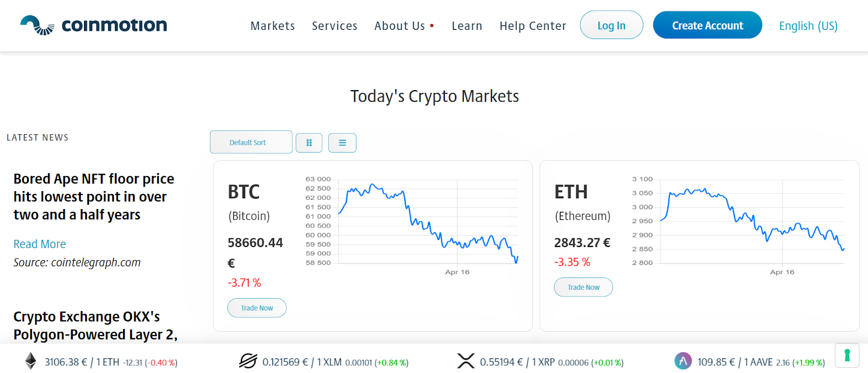This screenshot has width=868, height=373.
Task: Click the Log In button
Action: (x=611, y=25)
